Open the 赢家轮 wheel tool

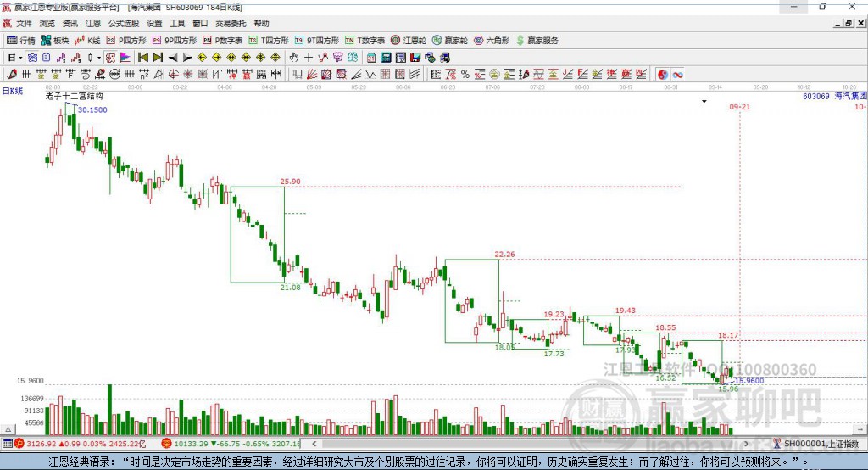click(450, 41)
